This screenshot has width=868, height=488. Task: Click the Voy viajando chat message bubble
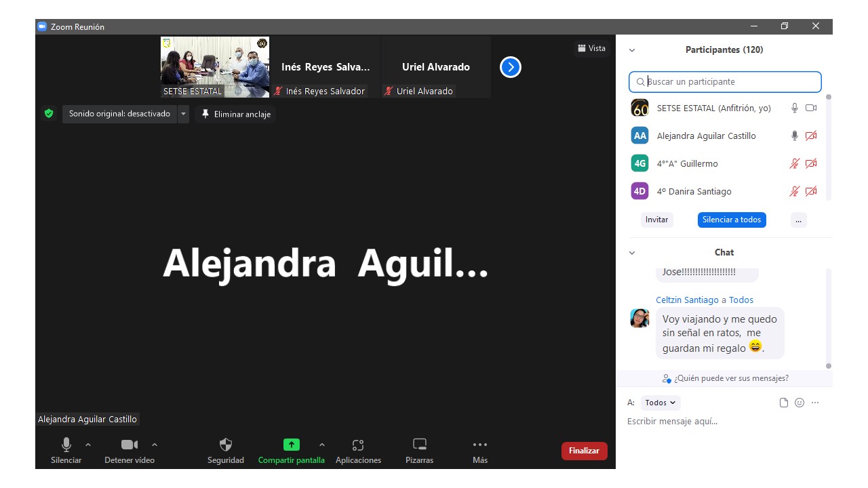(720, 333)
